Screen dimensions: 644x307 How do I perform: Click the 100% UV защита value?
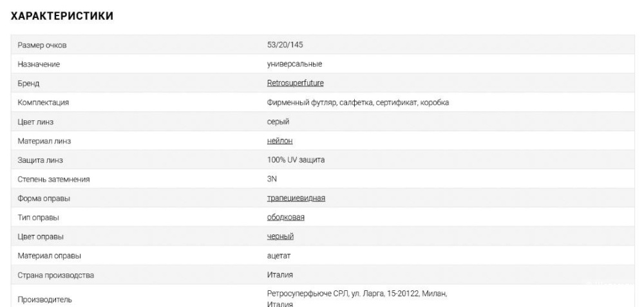296,160
